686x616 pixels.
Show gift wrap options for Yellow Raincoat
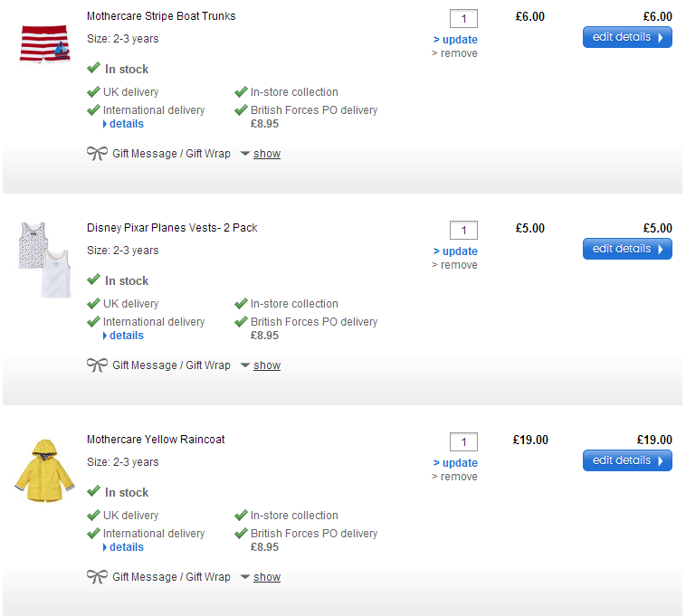[266, 577]
